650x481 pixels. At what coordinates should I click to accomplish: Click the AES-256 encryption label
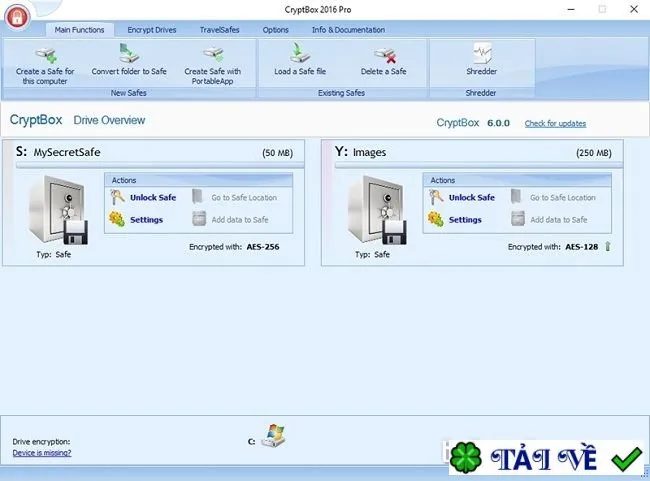coord(263,247)
